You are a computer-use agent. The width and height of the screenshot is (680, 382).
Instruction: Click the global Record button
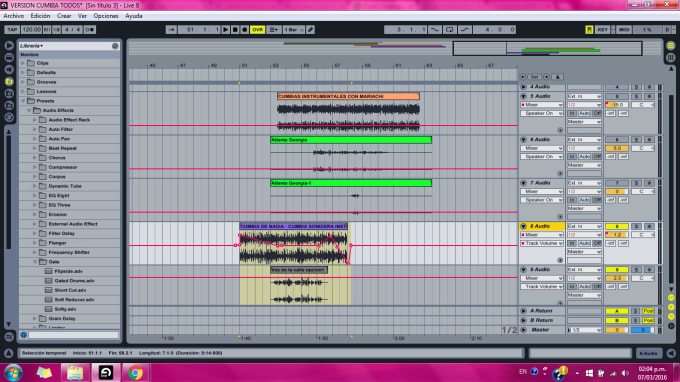click(x=245, y=29)
